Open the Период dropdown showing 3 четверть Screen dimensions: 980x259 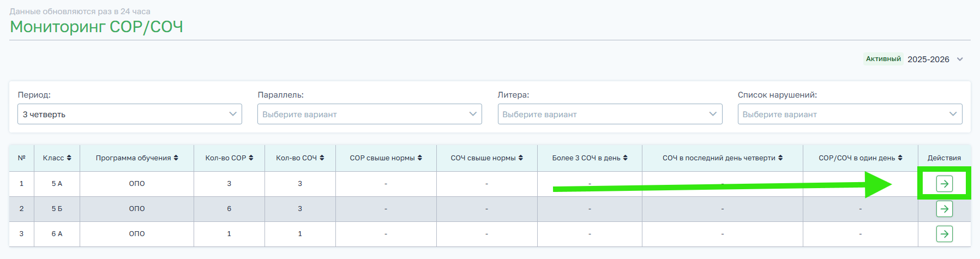point(130,114)
